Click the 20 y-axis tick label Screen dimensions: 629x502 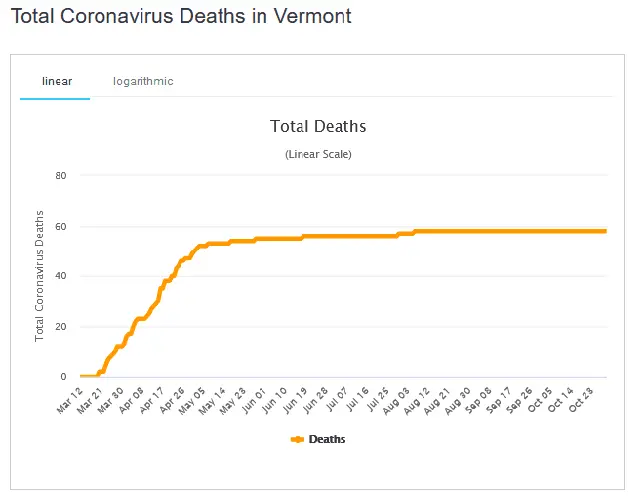[60, 326]
